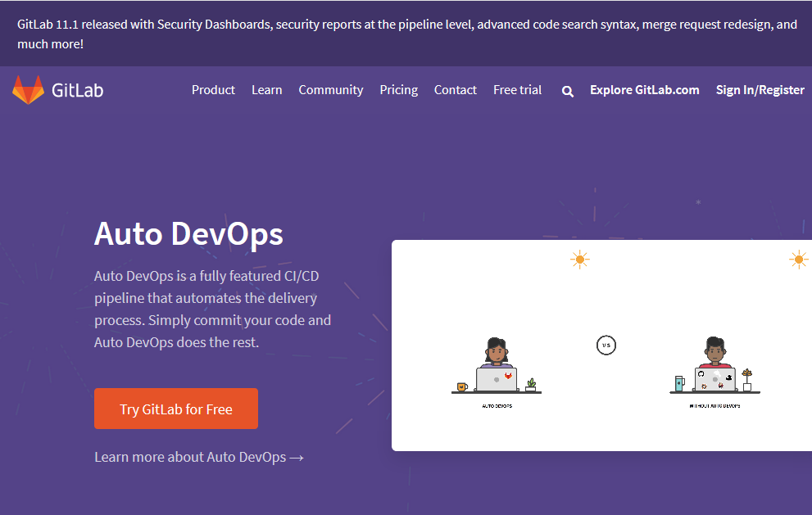Open the Contact page link
Image resolution: width=812 pixels, height=515 pixels.
[x=455, y=90]
